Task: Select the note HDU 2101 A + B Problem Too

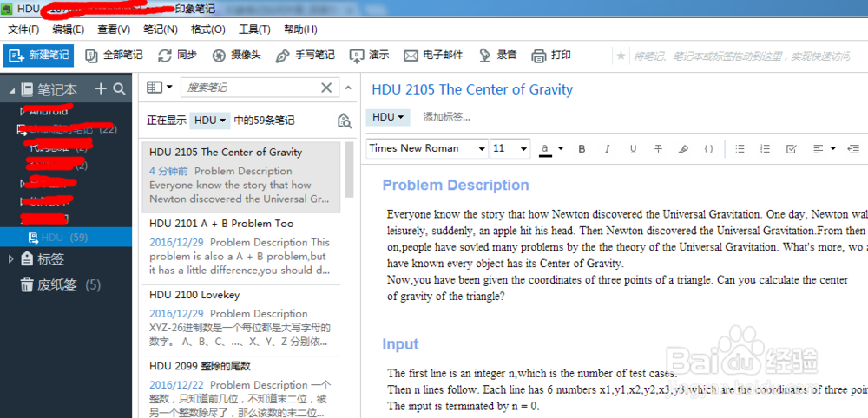Action: click(240, 249)
